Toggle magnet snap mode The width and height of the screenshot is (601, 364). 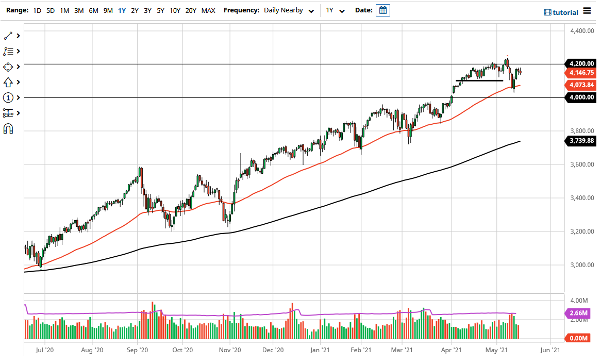tap(8, 128)
